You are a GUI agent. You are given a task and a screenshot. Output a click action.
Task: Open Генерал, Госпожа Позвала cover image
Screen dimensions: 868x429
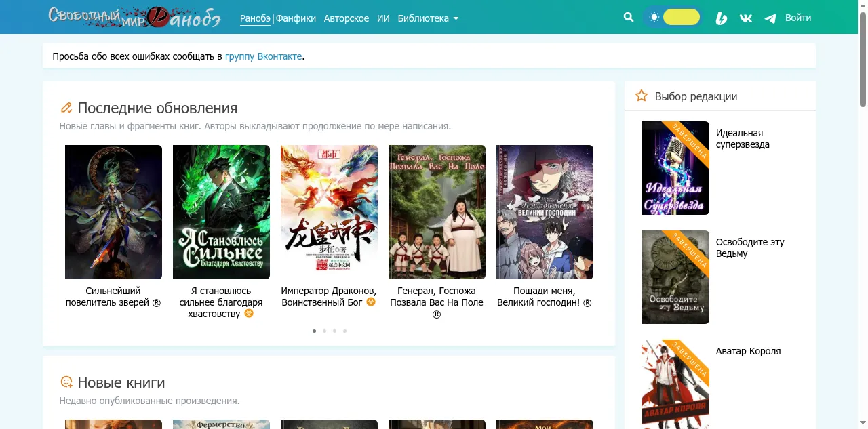(437, 212)
